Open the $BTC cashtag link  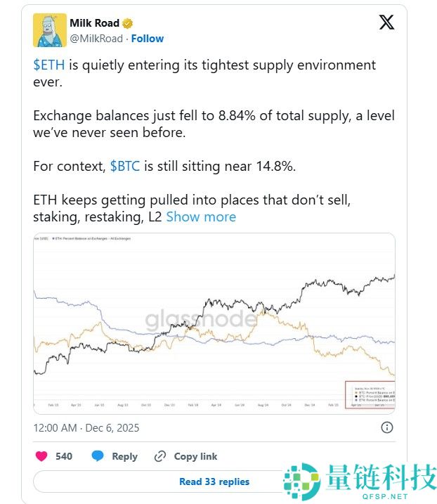pos(125,167)
